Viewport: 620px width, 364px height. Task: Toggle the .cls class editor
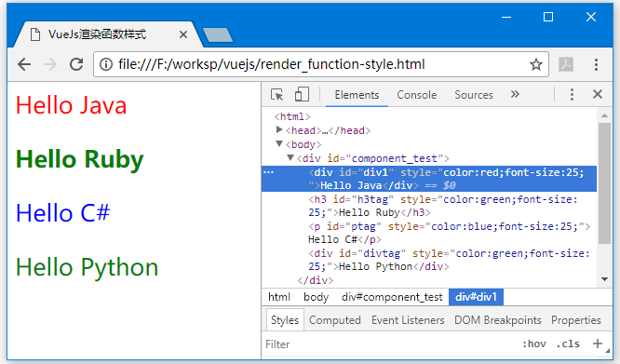click(568, 344)
